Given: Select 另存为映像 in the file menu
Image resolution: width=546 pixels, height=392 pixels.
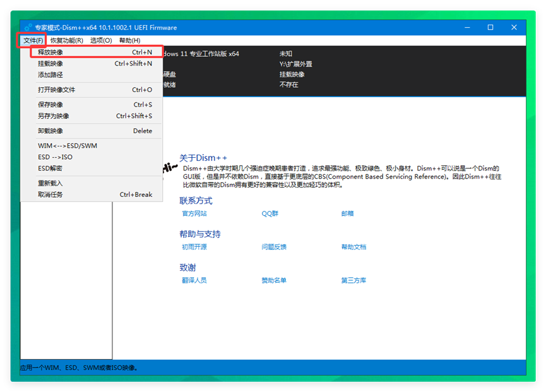Looking at the screenshot, I should [54, 116].
